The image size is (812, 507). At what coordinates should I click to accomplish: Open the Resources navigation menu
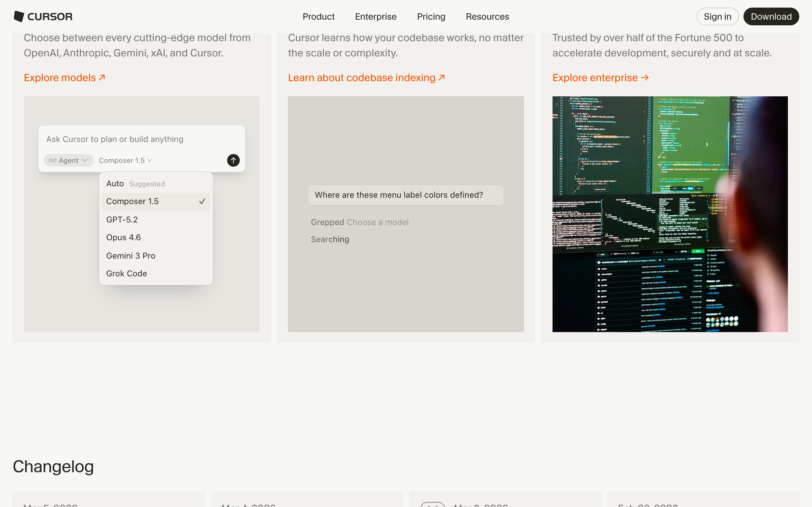pos(487,16)
